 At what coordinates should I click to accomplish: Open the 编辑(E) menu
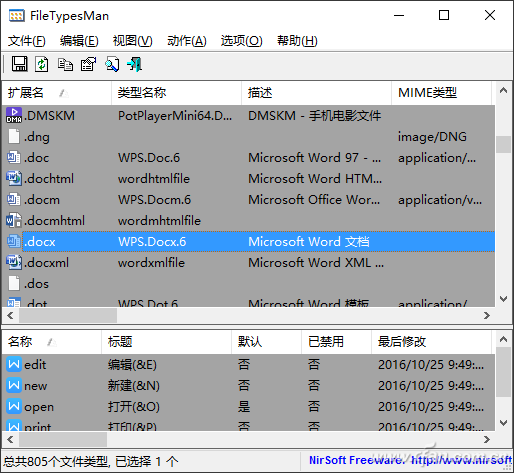click(79, 41)
